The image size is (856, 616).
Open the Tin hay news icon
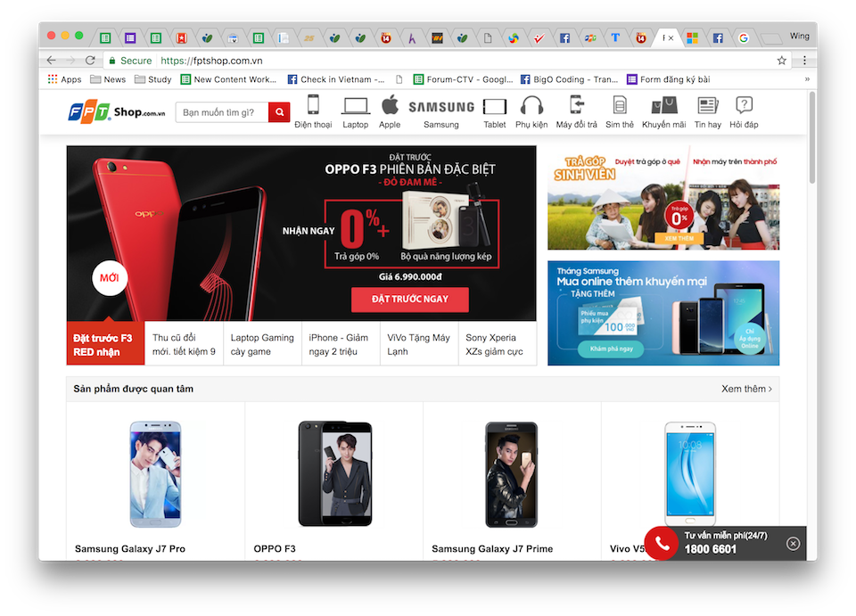tap(707, 105)
